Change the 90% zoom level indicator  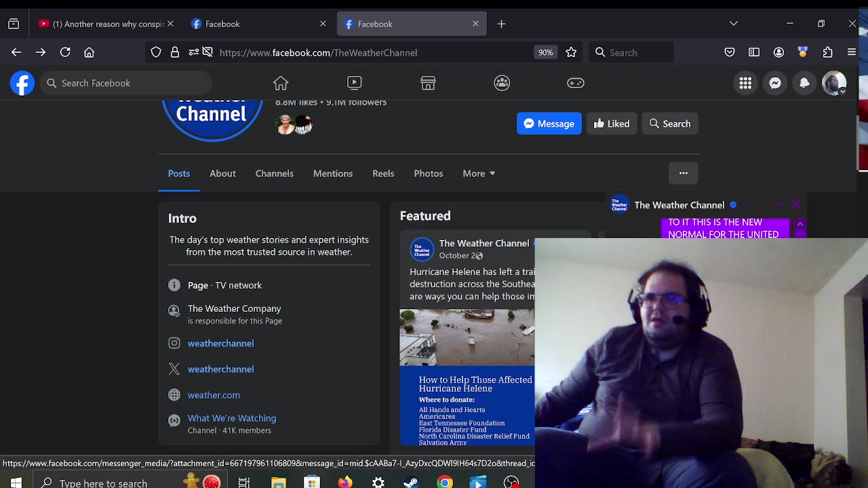[x=546, y=52]
